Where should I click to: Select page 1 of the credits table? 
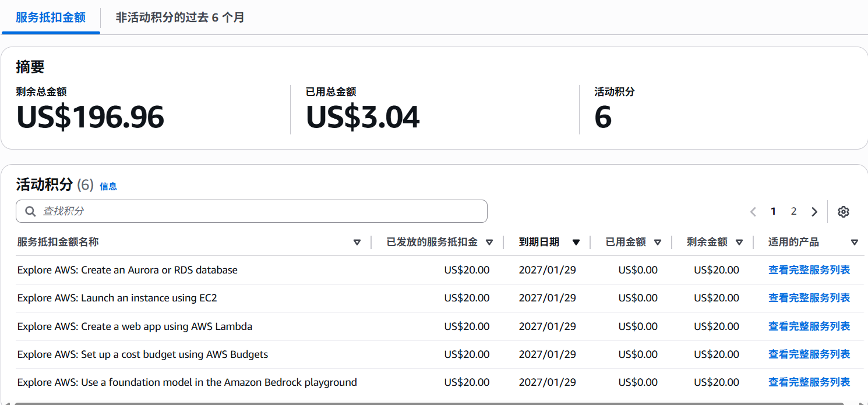tap(773, 212)
